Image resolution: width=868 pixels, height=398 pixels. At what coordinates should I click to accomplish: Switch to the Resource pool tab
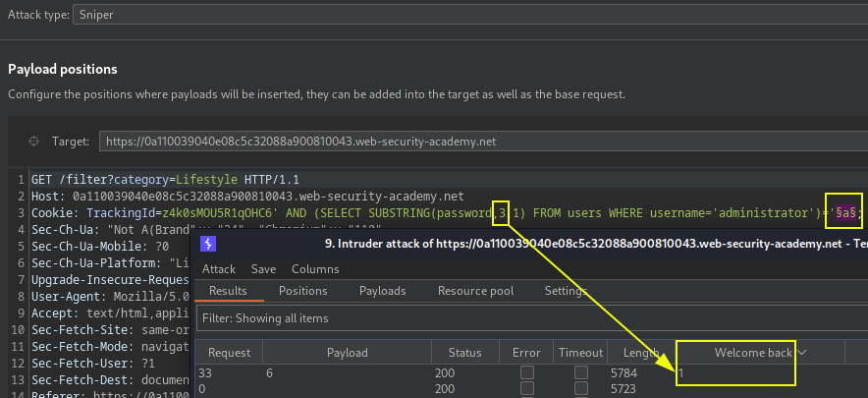pos(475,291)
